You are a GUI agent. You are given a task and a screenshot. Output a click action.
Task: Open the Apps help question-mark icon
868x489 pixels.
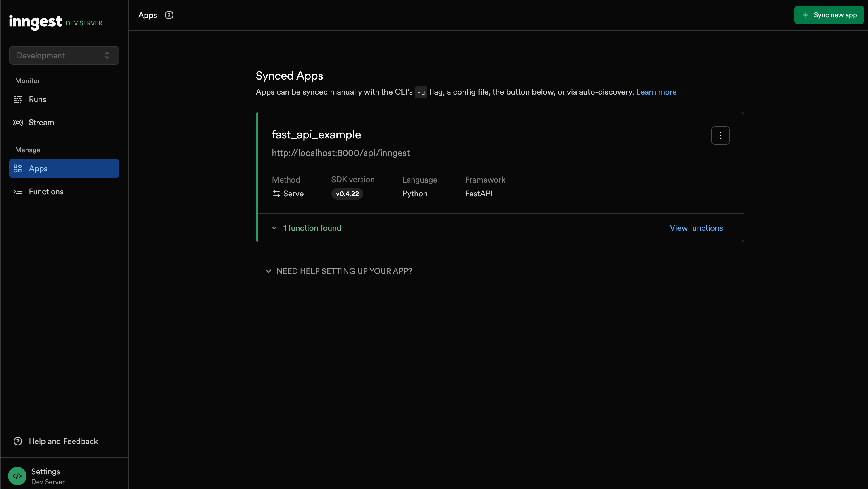pos(169,15)
